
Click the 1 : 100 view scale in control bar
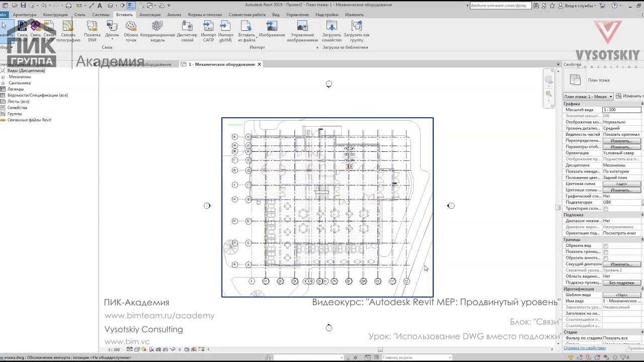114,349
